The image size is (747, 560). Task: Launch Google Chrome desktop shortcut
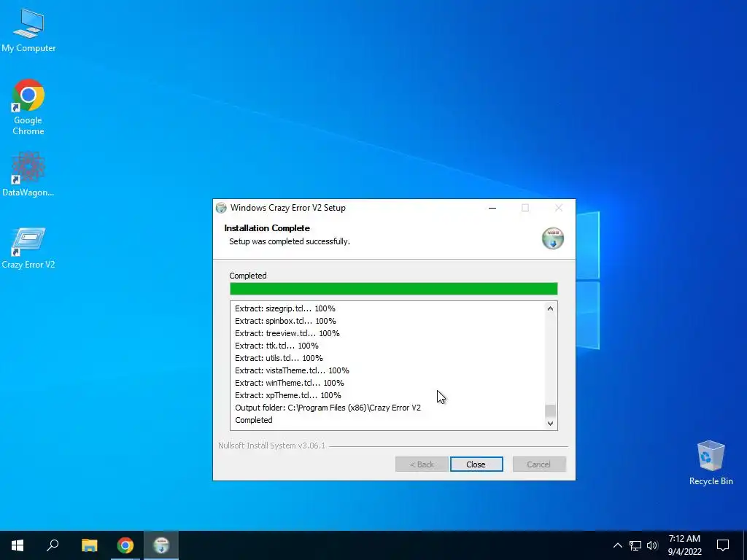28,107
